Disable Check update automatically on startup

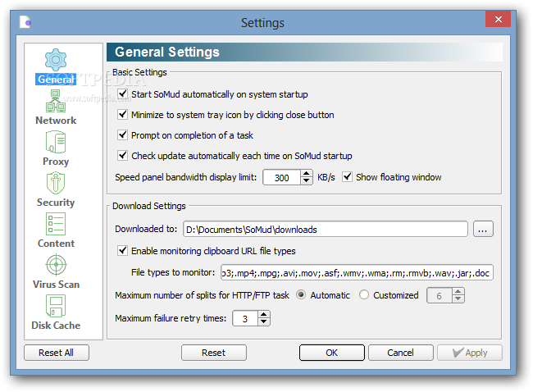[122, 155]
